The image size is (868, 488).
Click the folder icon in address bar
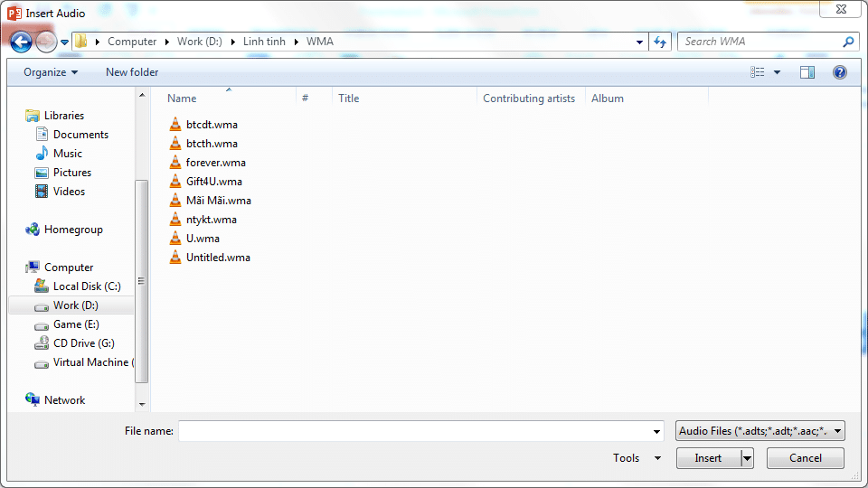pos(81,42)
